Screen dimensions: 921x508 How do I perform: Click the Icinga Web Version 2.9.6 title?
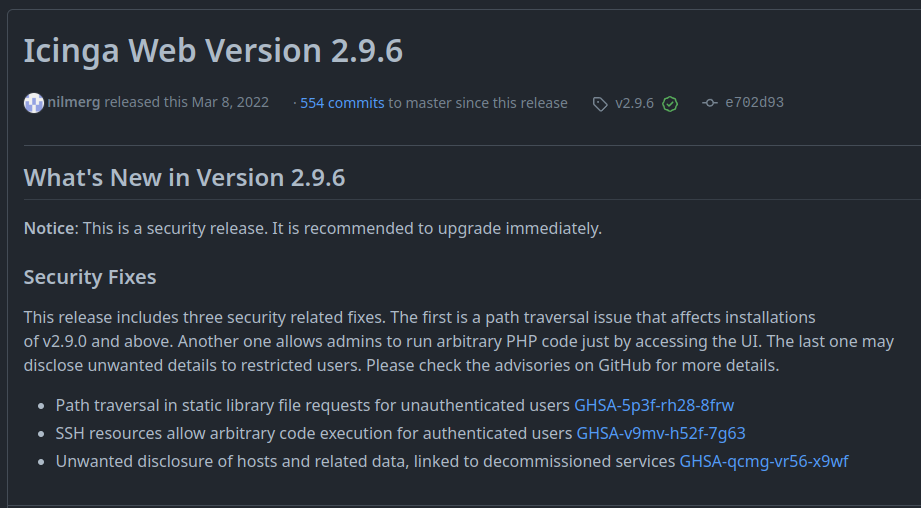click(x=213, y=51)
